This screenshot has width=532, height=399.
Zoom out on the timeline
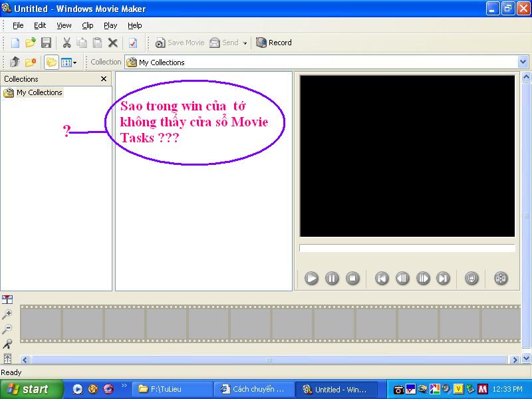pyautogui.click(x=7, y=329)
